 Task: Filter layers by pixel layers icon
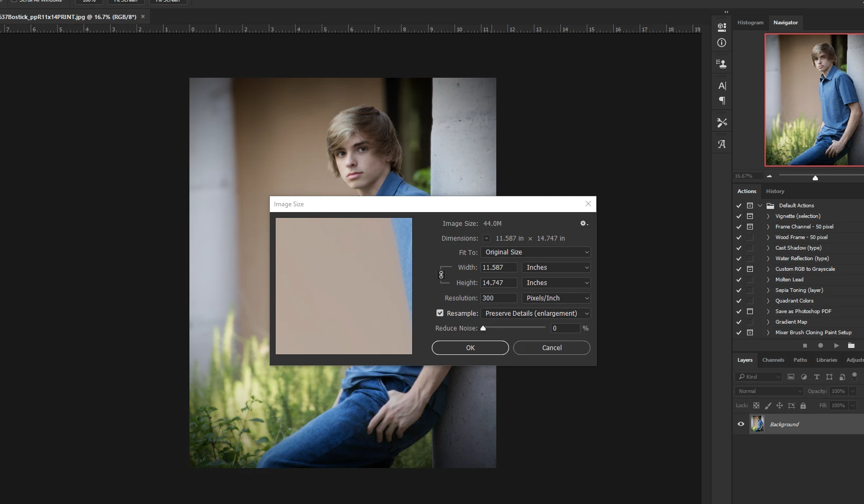tap(791, 377)
